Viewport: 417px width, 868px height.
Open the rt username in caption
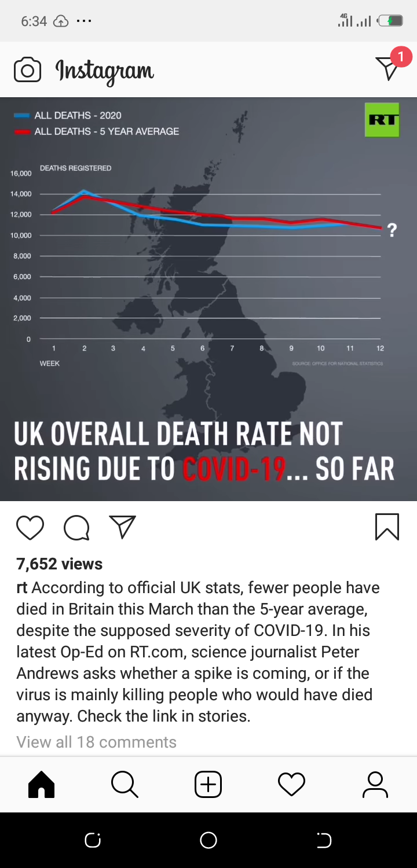click(x=22, y=588)
